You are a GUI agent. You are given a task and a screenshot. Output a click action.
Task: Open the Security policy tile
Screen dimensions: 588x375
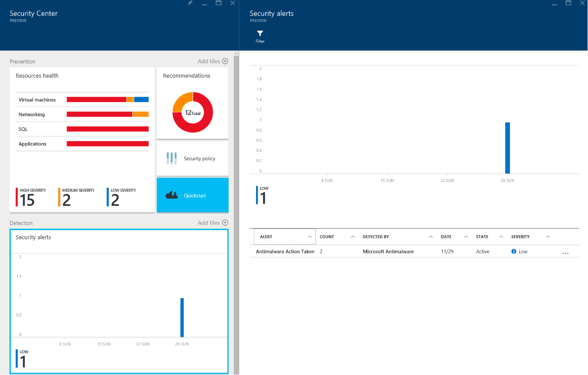click(x=193, y=158)
